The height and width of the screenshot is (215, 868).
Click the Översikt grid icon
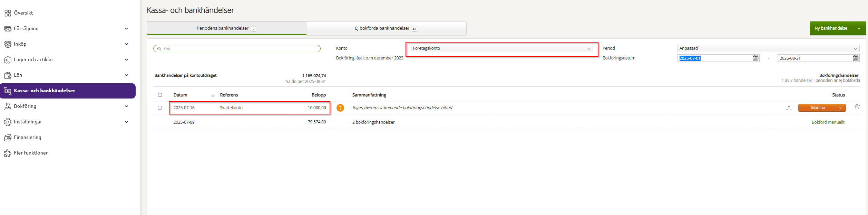point(8,13)
